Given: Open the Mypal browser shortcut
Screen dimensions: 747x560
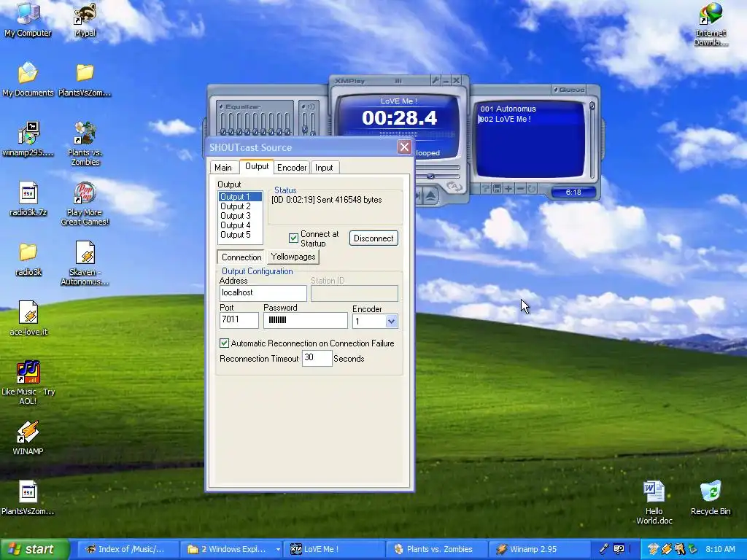Looking at the screenshot, I should (85, 20).
